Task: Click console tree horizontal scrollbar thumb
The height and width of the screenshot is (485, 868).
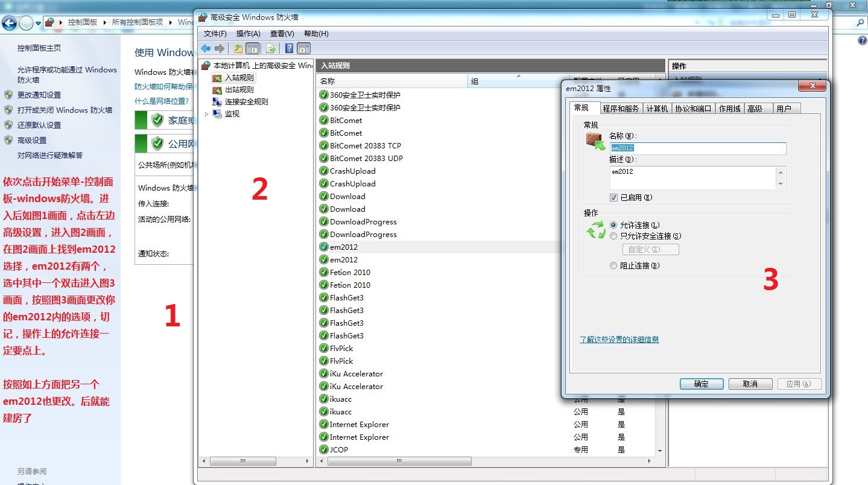Action: (243, 461)
